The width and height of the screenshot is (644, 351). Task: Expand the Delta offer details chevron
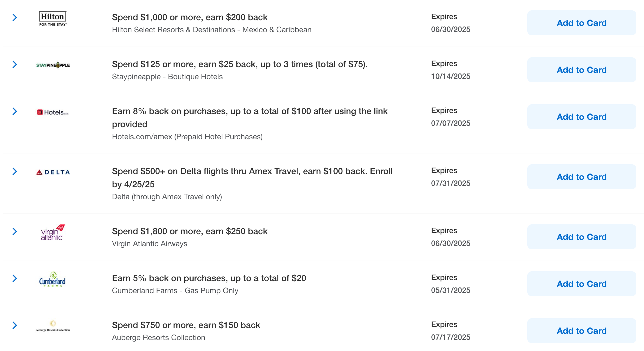tap(14, 171)
